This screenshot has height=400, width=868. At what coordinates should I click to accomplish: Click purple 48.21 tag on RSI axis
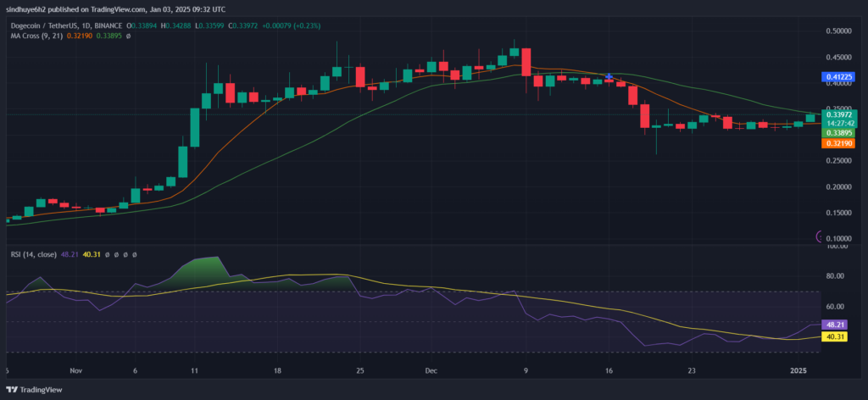(835, 325)
